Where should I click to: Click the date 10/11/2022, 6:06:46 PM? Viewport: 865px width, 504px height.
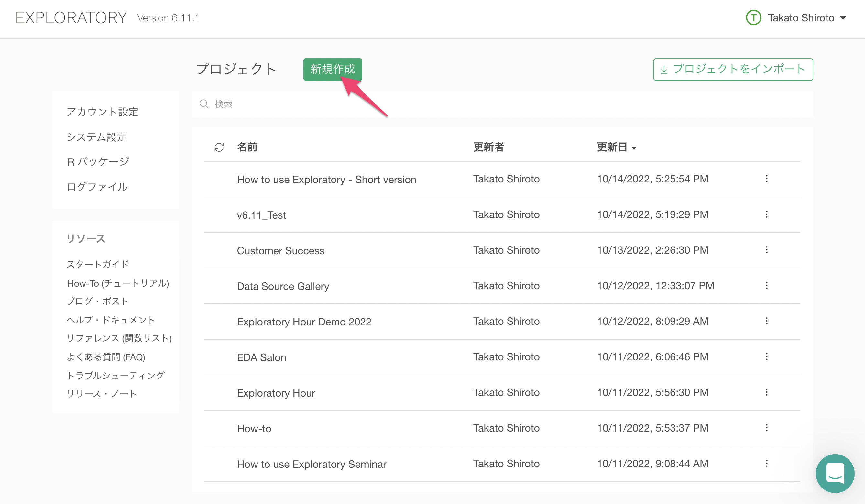coord(652,357)
